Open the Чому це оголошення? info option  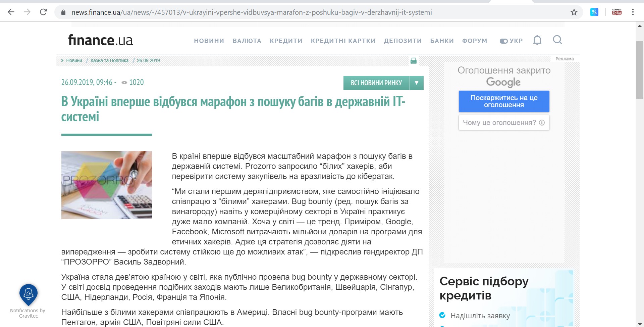click(503, 123)
